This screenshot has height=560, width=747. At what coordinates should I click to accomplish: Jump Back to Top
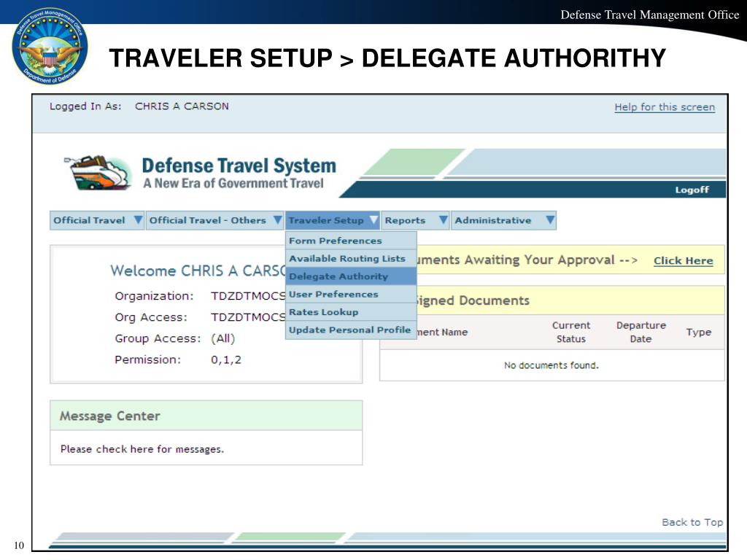coord(692,522)
